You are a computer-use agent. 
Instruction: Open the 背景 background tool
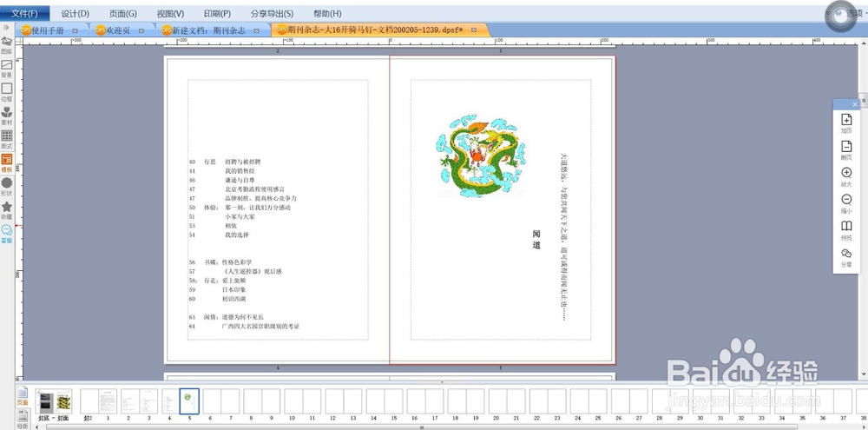click(x=7, y=68)
